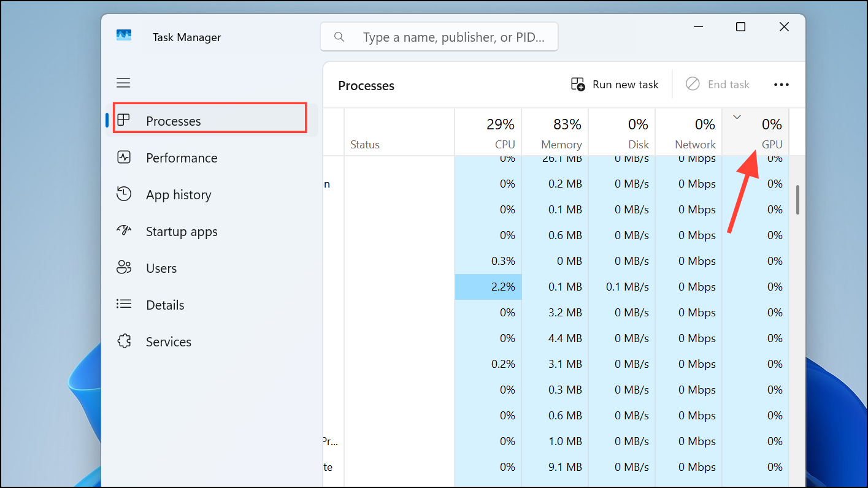Open the Performance section in sidebar
868x488 pixels.
(181, 158)
